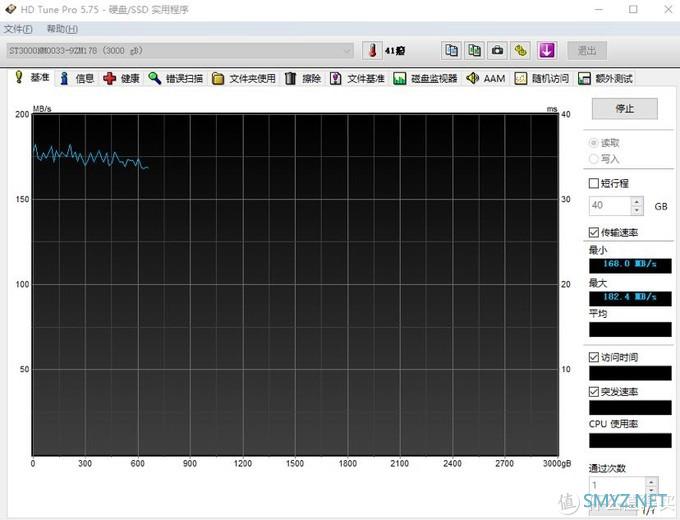This screenshot has height=520, width=680.
Task: Click the short stroke GB input field
Action: point(610,206)
